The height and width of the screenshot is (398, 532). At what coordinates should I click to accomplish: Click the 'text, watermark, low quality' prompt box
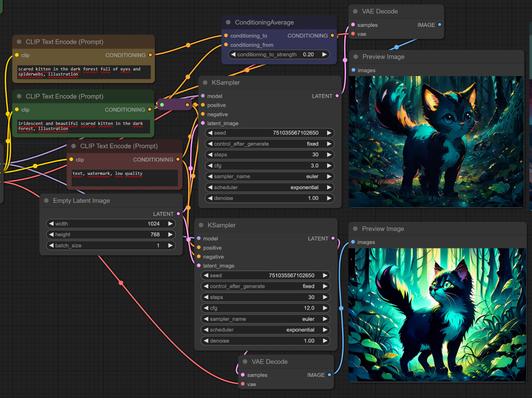[125, 177]
